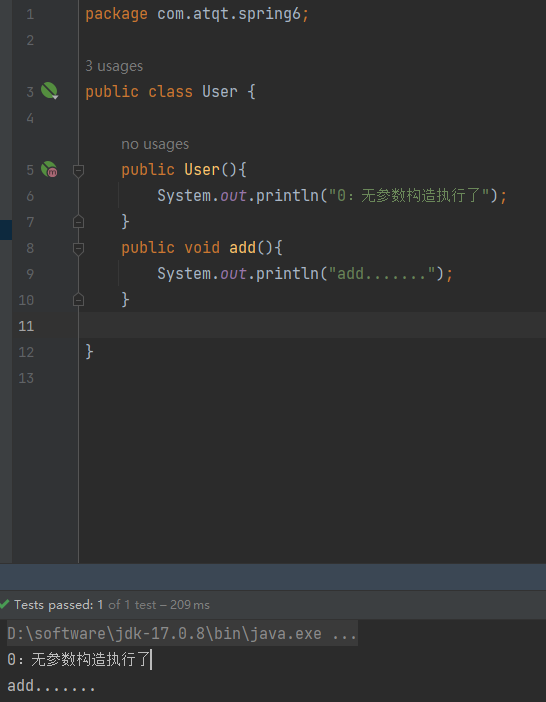Click the Spring method gutter icon on line 5
The height and width of the screenshot is (702, 546).
[49, 169]
